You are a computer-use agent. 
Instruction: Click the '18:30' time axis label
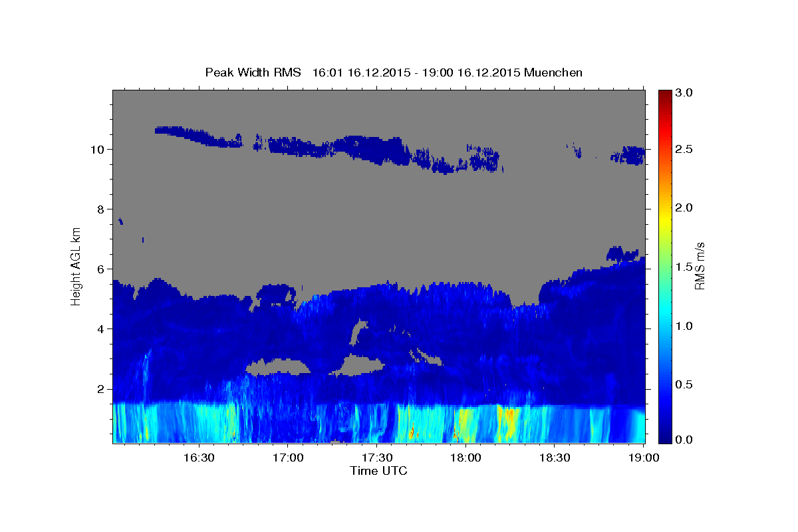pyautogui.click(x=555, y=458)
